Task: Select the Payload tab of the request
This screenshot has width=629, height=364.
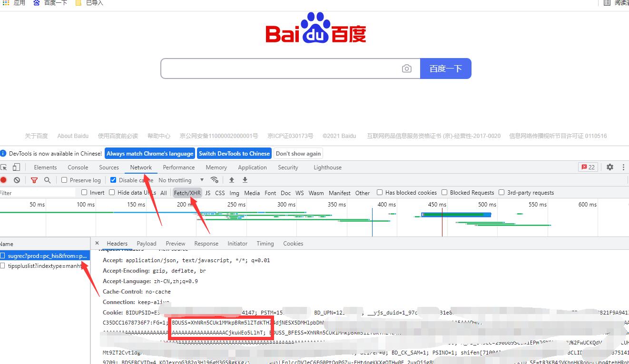Action: pos(147,244)
